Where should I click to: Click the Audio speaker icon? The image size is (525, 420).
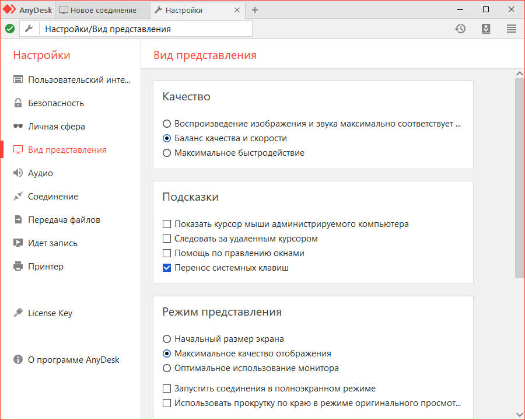click(18, 173)
